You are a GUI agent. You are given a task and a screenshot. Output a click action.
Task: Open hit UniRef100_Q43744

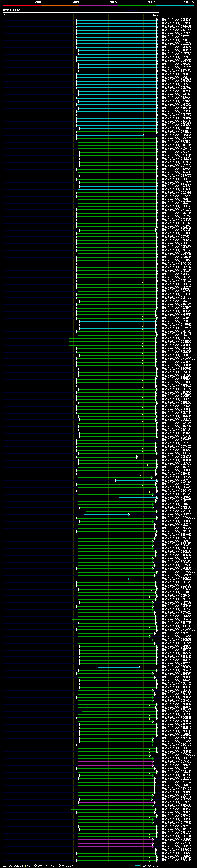click(176, 30)
